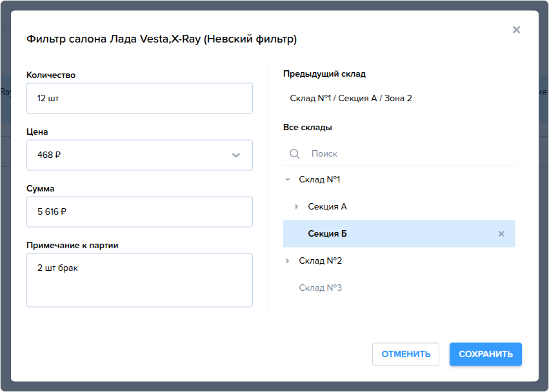Click the Сохранить button

click(486, 354)
